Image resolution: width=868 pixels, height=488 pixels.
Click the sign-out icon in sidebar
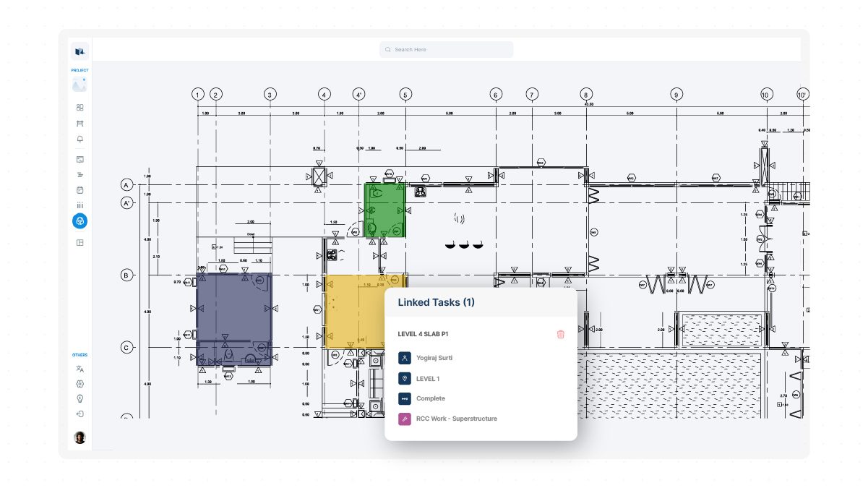(x=80, y=414)
